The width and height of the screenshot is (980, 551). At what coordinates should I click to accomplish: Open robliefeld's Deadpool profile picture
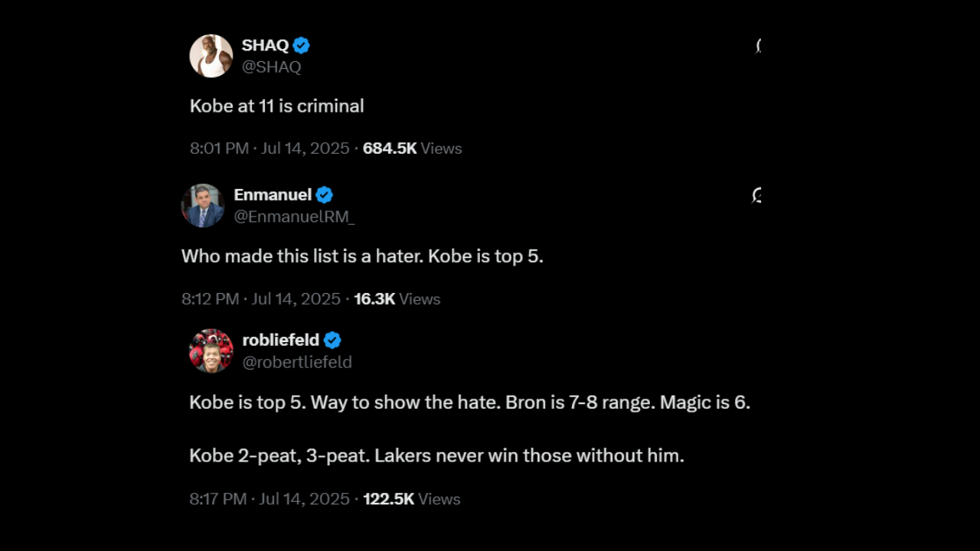click(211, 350)
